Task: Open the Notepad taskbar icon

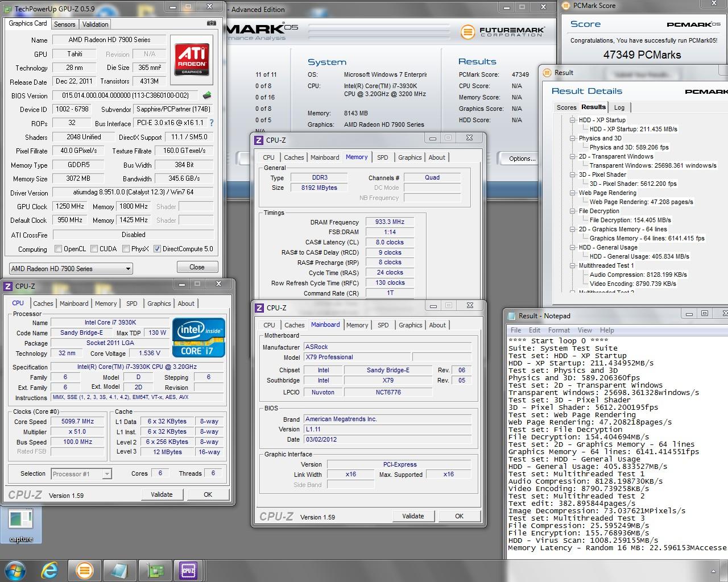Action: tap(119, 570)
